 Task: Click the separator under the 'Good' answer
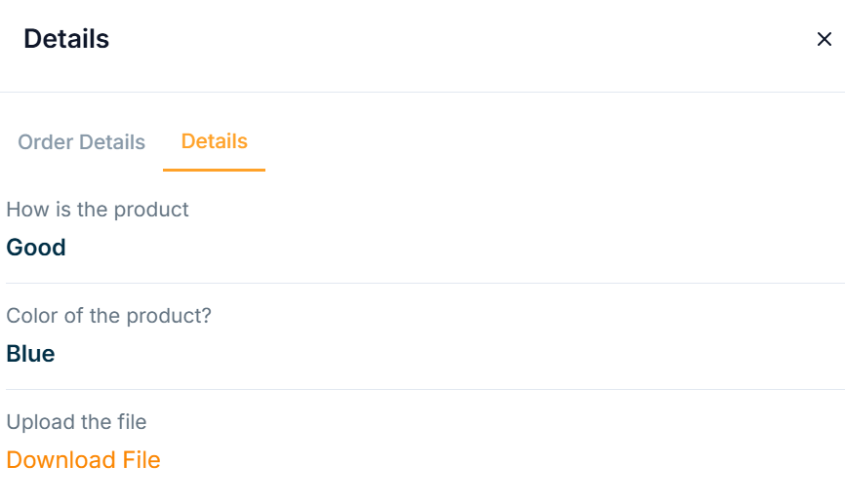pyautogui.click(x=422, y=283)
